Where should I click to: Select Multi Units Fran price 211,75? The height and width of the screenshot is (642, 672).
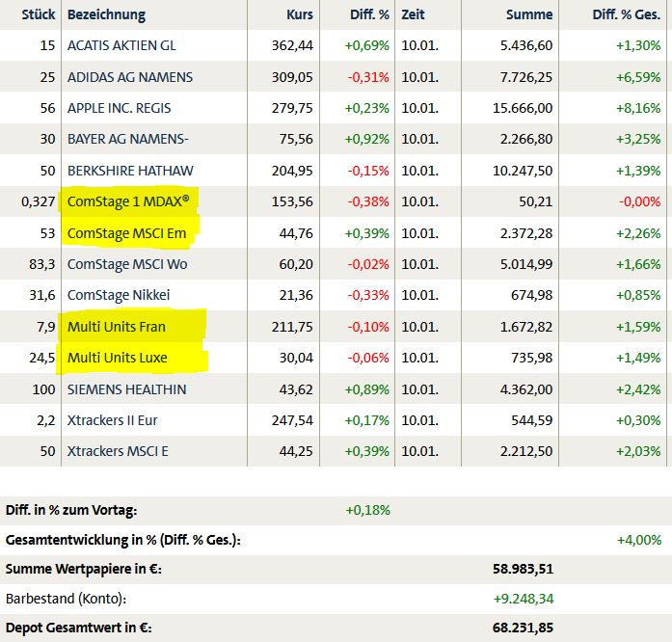coord(292,327)
